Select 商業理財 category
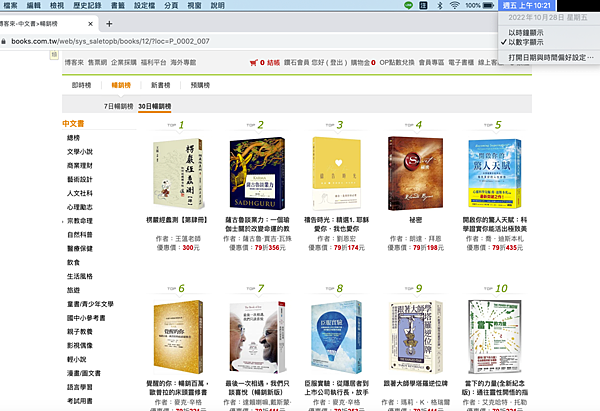 (80, 165)
